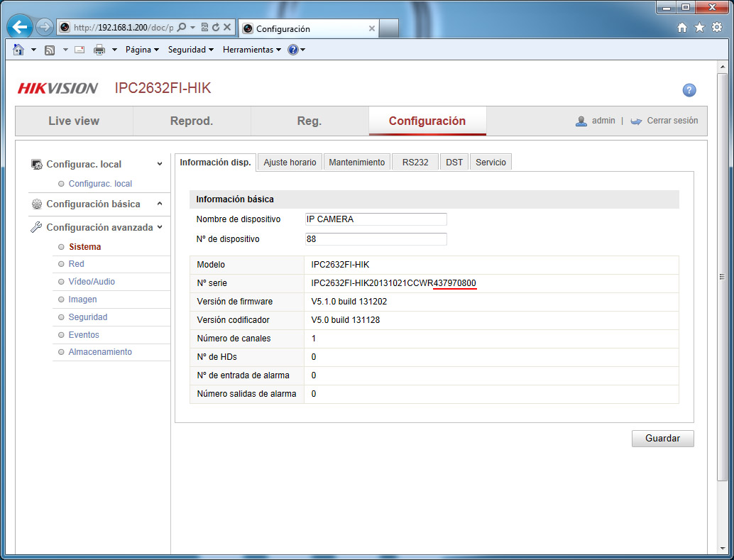734x560 pixels.
Task: Switch to the Live view tab
Action: pyautogui.click(x=74, y=121)
